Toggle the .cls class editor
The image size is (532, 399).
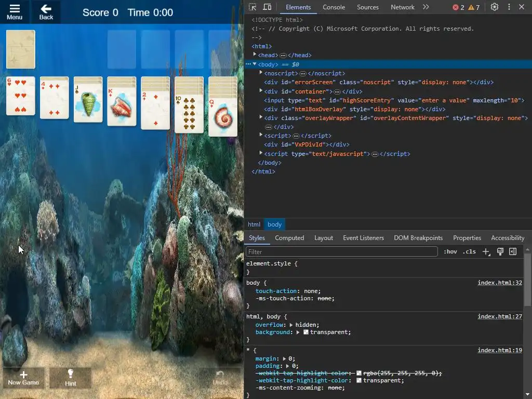tap(469, 252)
